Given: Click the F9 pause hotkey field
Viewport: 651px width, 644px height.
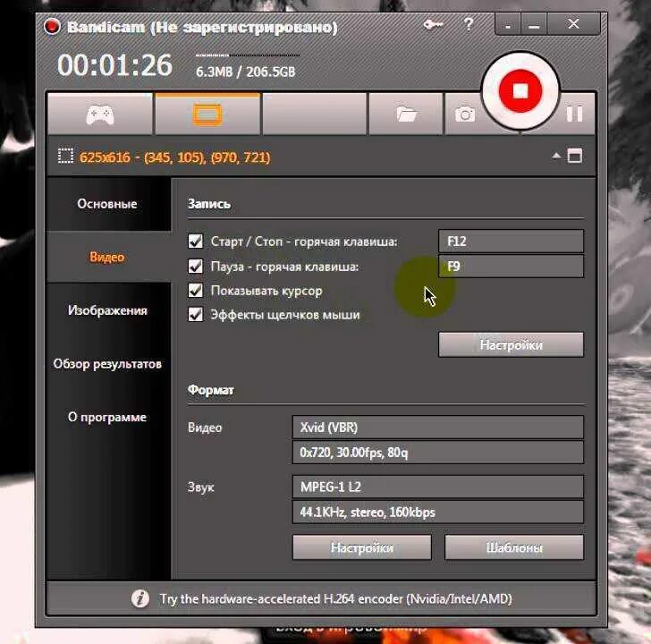Looking at the screenshot, I should (511, 267).
